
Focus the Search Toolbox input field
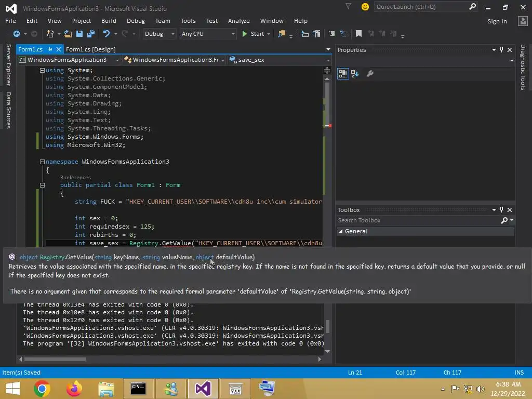click(418, 220)
